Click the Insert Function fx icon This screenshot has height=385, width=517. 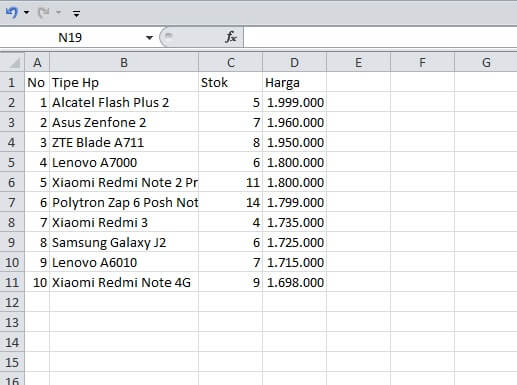[231, 37]
